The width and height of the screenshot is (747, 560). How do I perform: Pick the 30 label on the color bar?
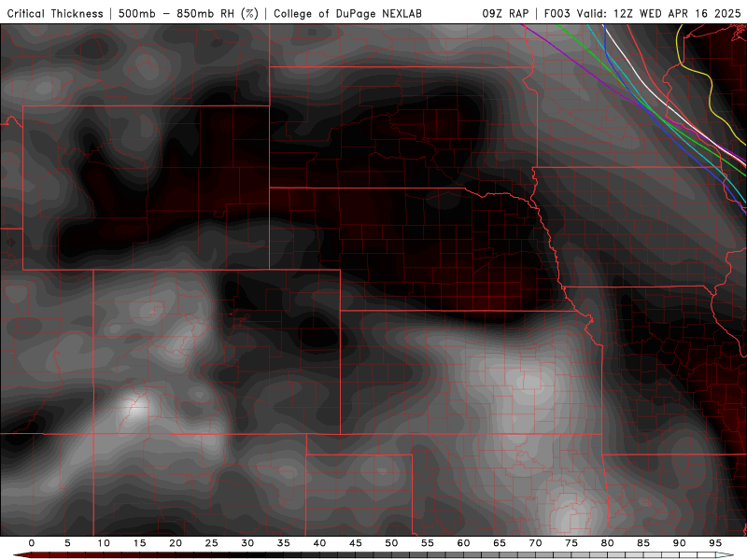point(247,543)
